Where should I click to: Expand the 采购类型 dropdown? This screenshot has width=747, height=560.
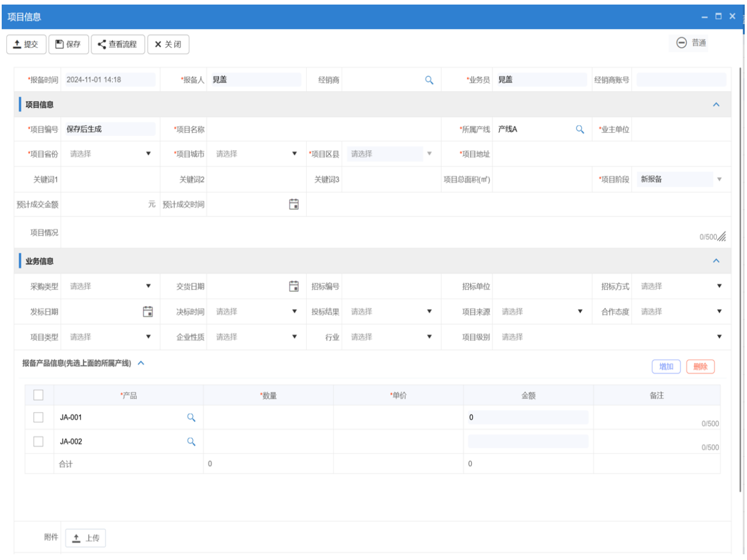[108, 286]
